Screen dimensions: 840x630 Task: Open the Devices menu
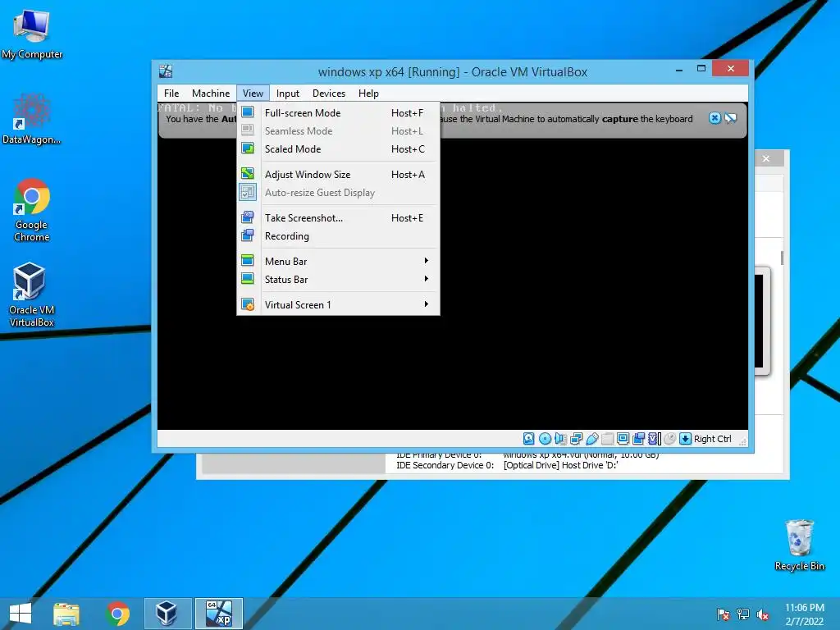click(329, 94)
